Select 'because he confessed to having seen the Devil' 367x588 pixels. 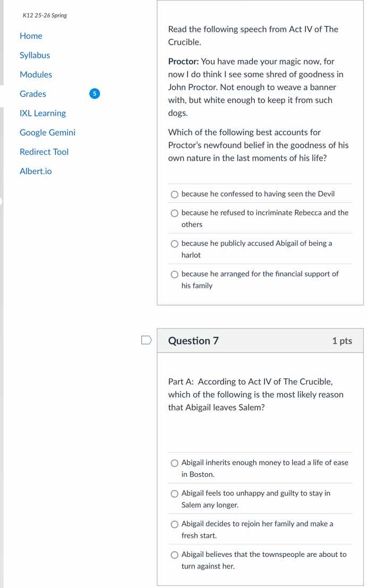[175, 195]
